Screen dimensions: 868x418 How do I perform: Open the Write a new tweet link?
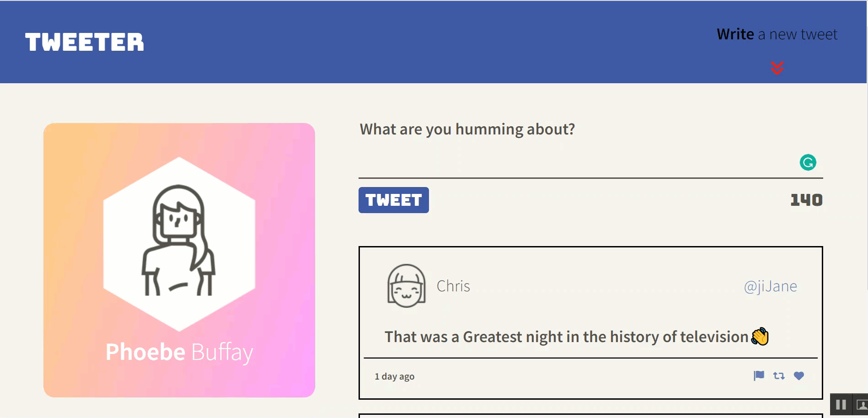(x=777, y=34)
